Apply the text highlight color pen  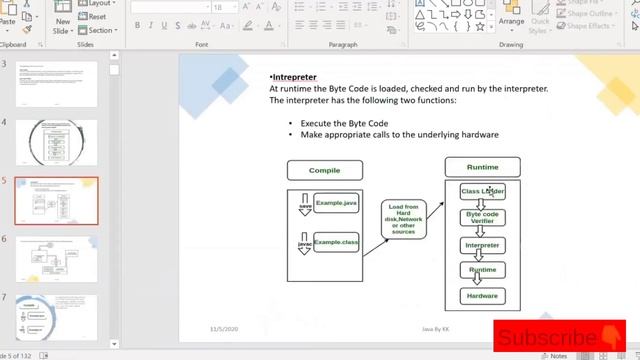248,26
